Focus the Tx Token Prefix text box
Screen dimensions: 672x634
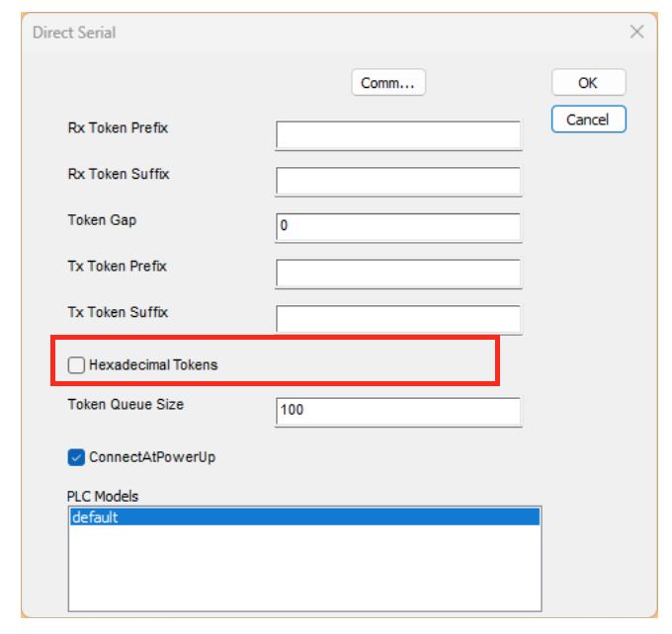(398, 273)
